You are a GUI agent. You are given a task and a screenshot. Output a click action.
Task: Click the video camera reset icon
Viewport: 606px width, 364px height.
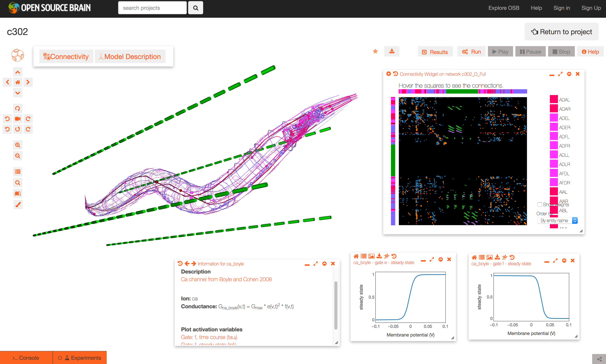pos(18,119)
